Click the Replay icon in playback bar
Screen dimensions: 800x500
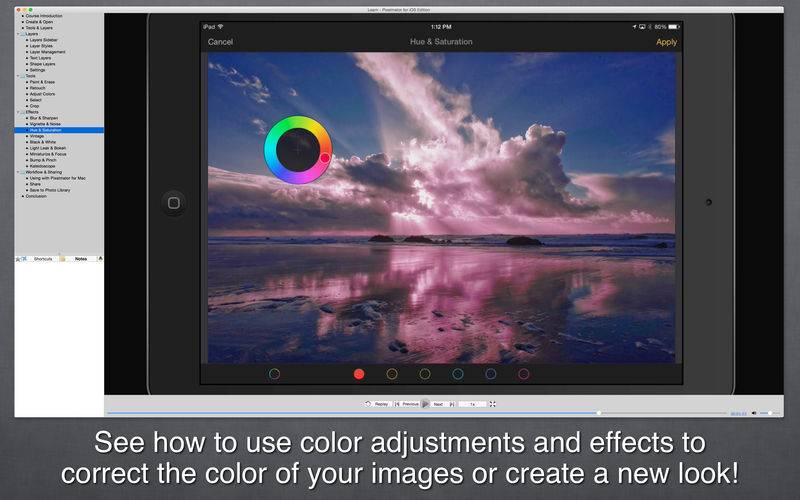pyautogui.click(x=368, y=404)
